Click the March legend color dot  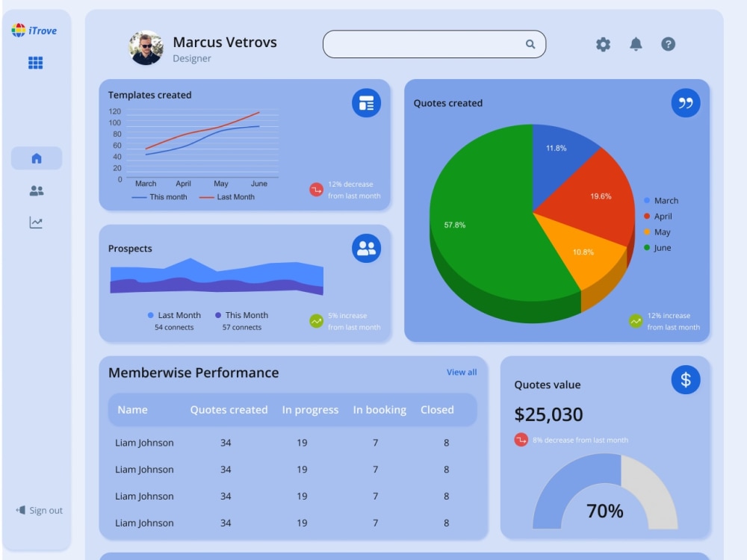[x=647, y=200]
